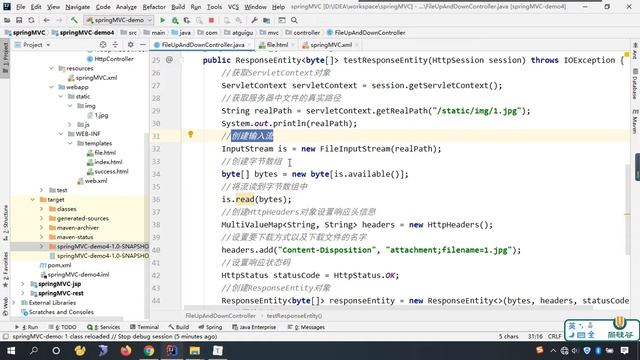This screenshot has width=640, height=360.
Task: Click the Synchronize refresh toolbar icon
Action: click(x=31, y=20)
